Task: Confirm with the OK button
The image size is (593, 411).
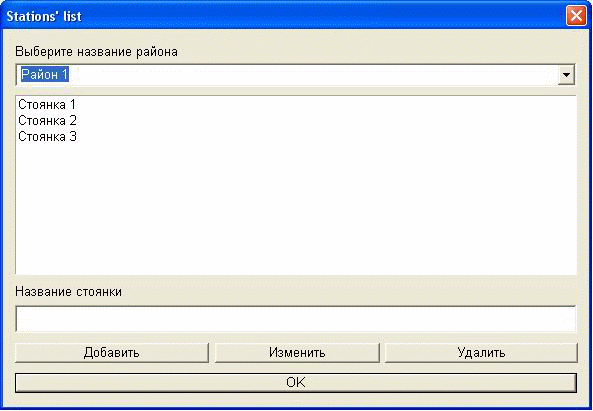Action: click(296, 383)
